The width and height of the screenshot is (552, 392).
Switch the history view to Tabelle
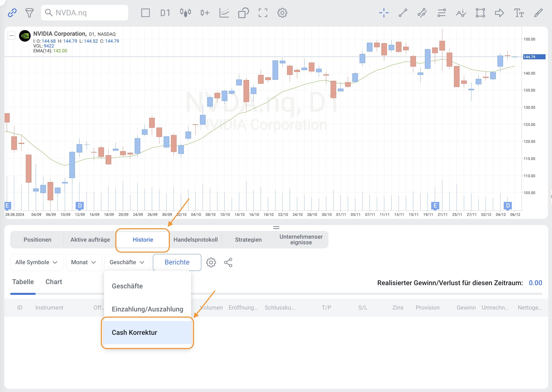23,282
